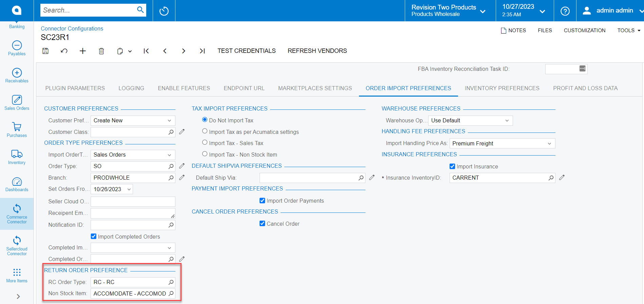Select Import Tax as per Acumatica settings
This screenshot has width=644, height=304.
pos(205,131)
